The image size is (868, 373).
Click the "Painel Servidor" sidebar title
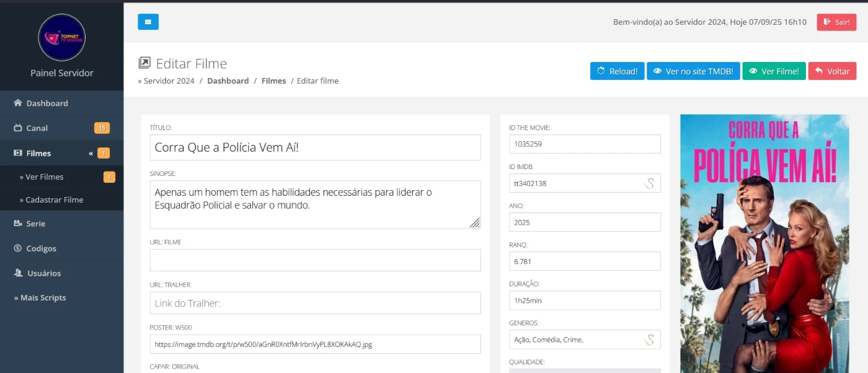(x=62, y=73)
